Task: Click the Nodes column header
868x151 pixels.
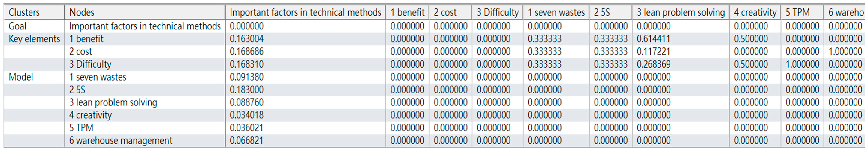Action: pyautogui.click(x=82, y=12)
